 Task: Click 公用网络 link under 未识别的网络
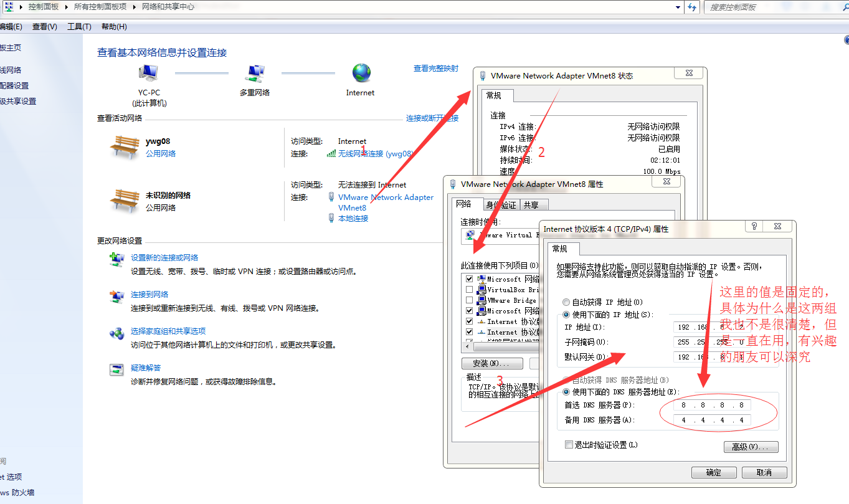(161, 207)
